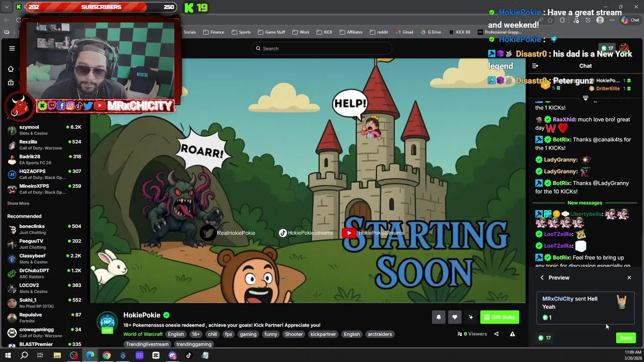The image size is (644, 362).
Task: Open the browser three-dots settings menu
Action: pyautogui.click(x=612, y=20)
